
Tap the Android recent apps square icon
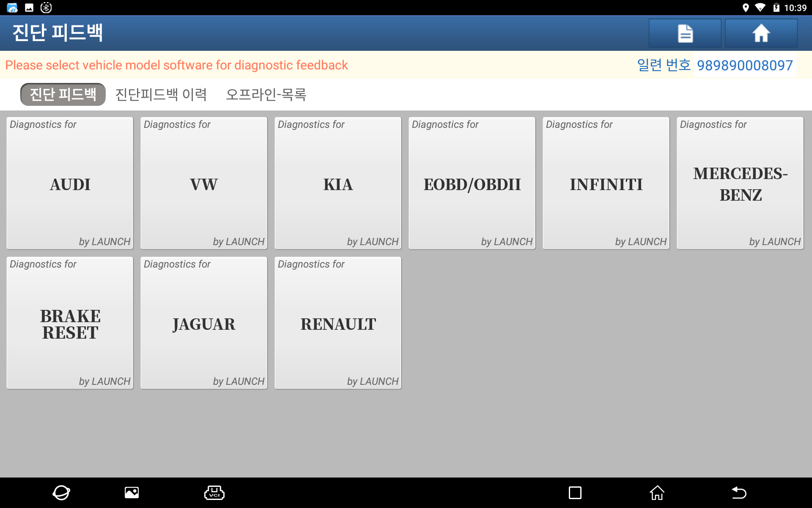click(x=575, y=493)
